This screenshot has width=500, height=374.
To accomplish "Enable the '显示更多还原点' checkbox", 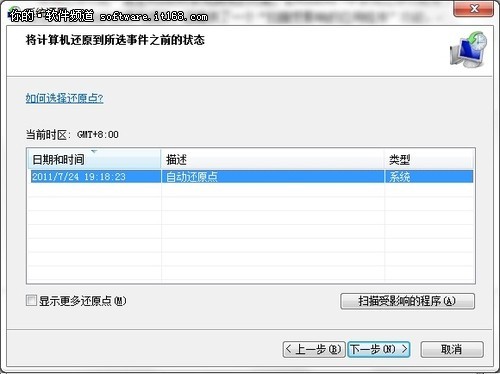I will point(31,300).
